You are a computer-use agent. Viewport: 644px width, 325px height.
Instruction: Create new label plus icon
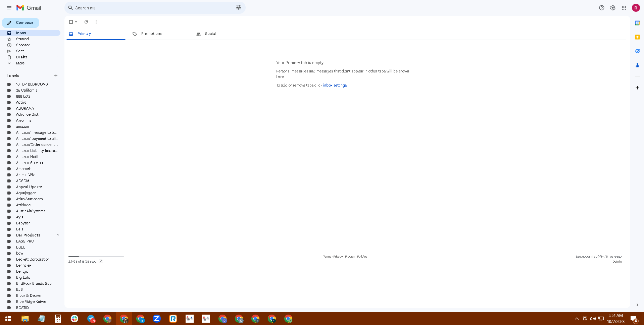point(56,75)
